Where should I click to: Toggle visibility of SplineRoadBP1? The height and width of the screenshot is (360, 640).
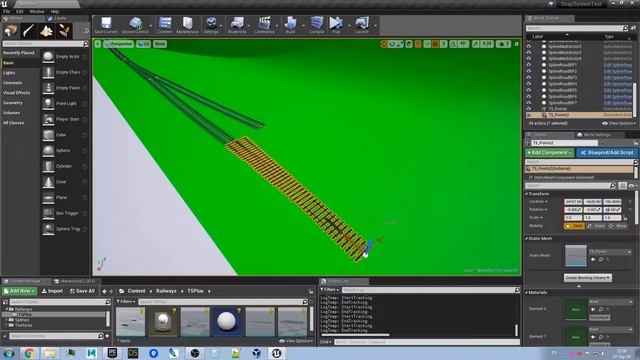point(529,65)
